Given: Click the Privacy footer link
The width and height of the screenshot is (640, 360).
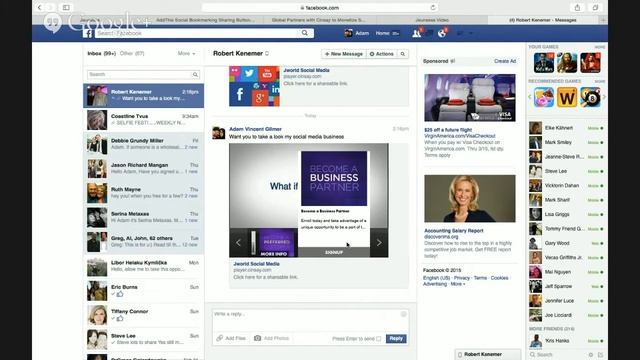Looking at the screenshot, I should tap(462, 278).
